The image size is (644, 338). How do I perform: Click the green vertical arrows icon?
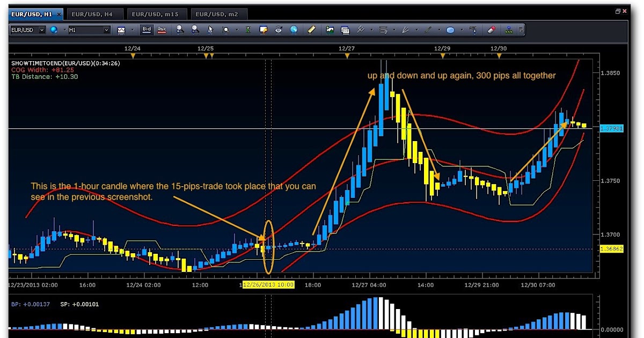pyautogui.click(x=248, y=30)
